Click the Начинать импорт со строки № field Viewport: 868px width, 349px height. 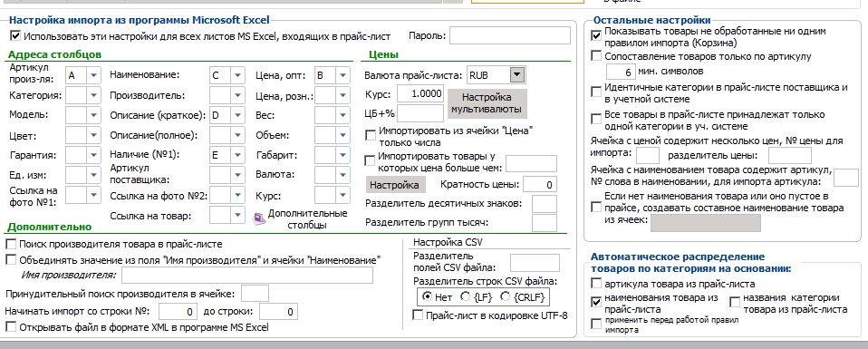point(178,311)
